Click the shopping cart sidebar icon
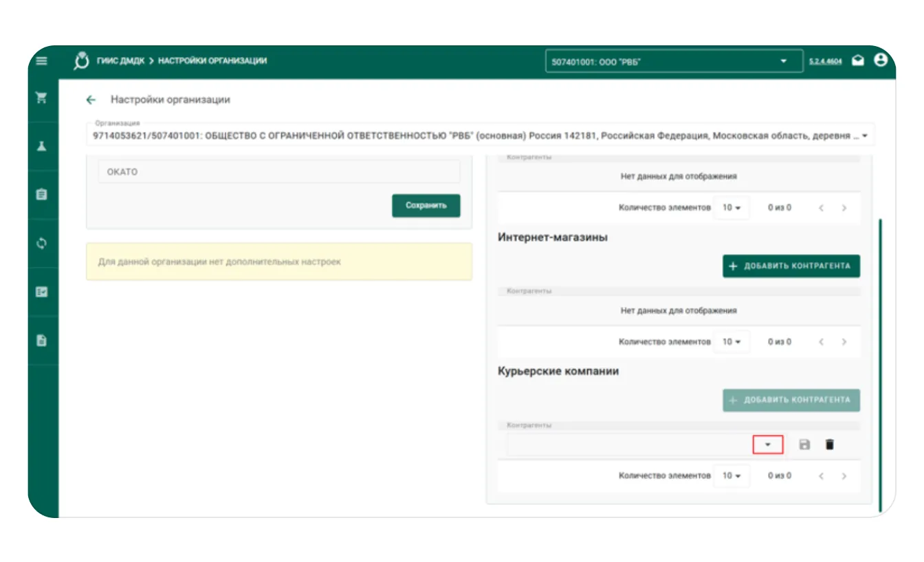924x562 pixels. click(42, 98)
